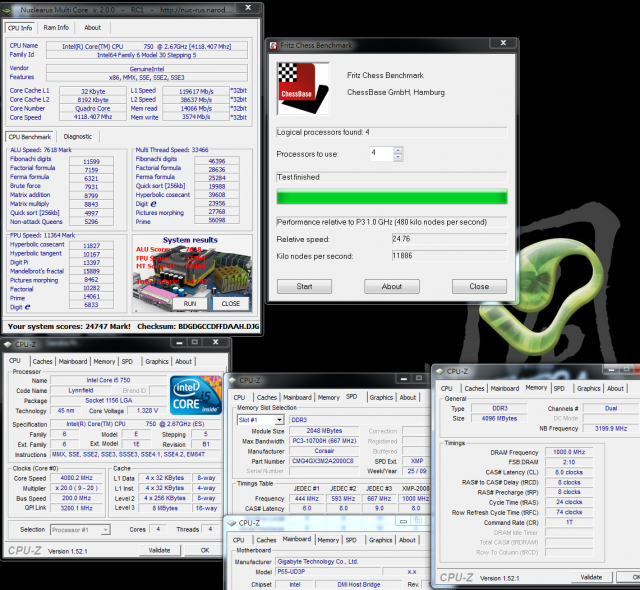This screenshot has width=640, height=590.
Task: Click CLOSE in Nuclearus benchmark
Action: pyautogui.click(x=231, y=304)
